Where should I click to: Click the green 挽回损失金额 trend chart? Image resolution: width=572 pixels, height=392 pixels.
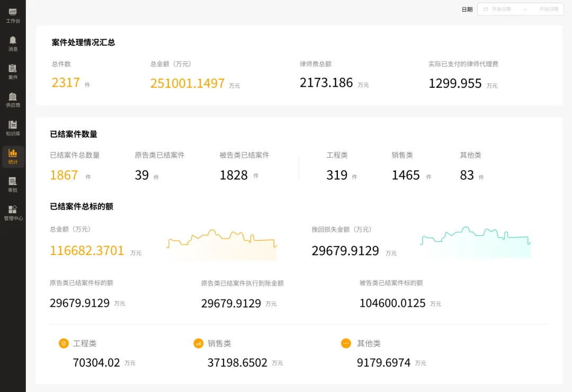(475, 242)
